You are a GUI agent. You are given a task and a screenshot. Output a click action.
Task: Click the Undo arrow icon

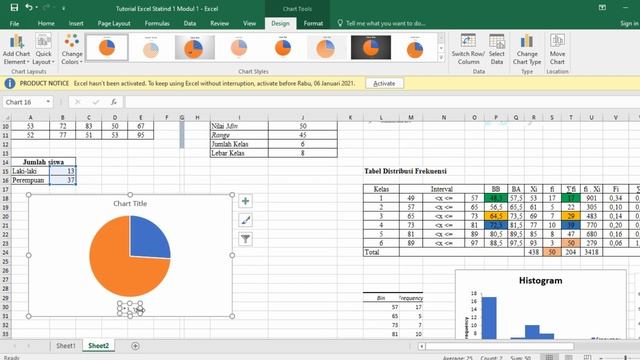click(28, 8)
